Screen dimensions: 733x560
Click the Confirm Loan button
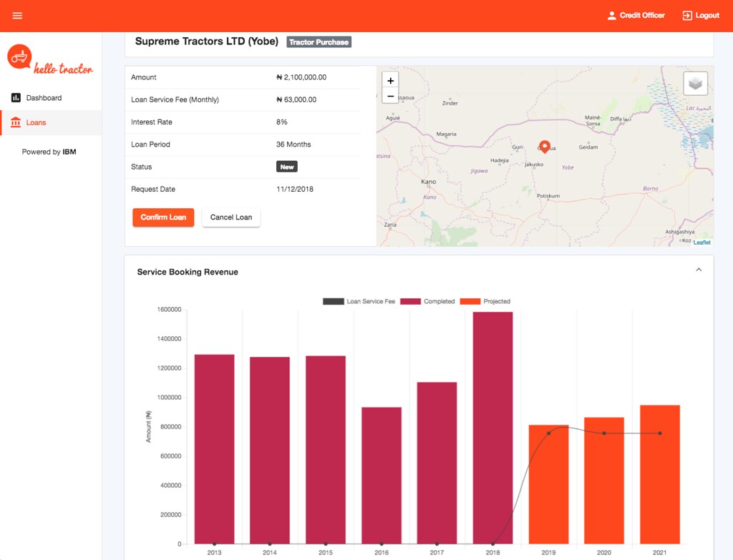(163, 217)
